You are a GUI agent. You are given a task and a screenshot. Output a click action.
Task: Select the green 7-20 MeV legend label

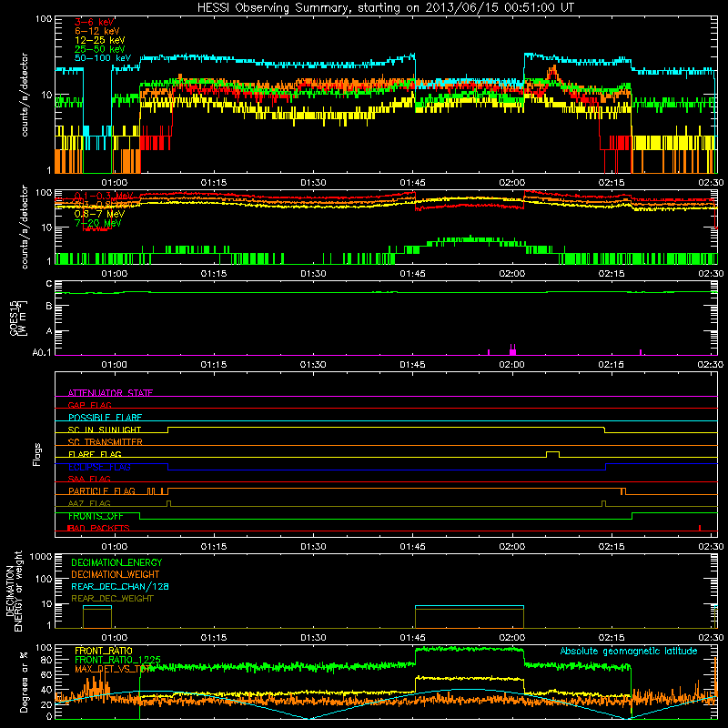(x=97, y=223)
